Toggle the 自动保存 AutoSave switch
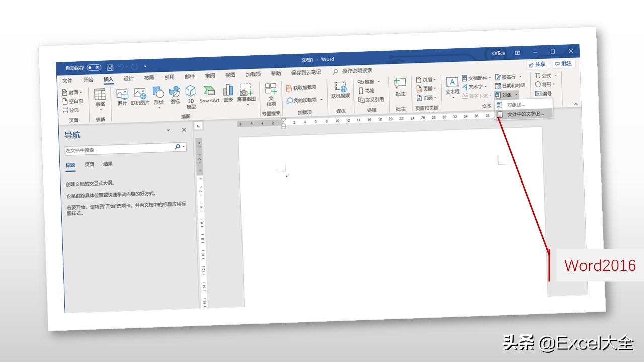 [x=94, y=67]
